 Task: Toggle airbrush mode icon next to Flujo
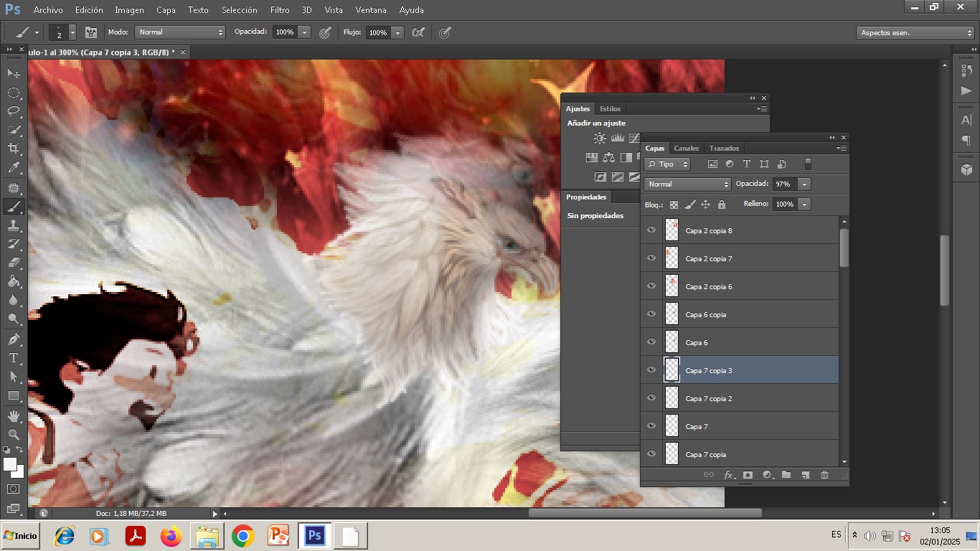pyautogui.click(x=419, y=32)
